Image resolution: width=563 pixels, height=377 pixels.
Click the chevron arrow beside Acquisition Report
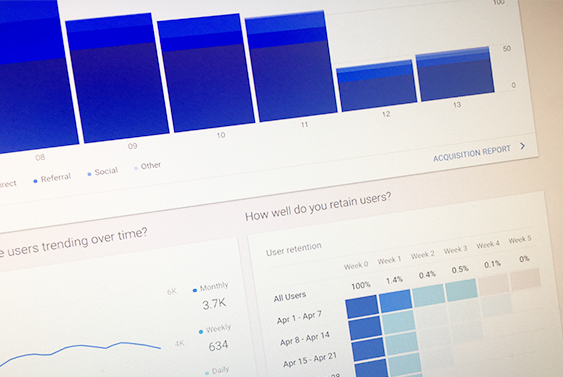(x=522, y=146)
